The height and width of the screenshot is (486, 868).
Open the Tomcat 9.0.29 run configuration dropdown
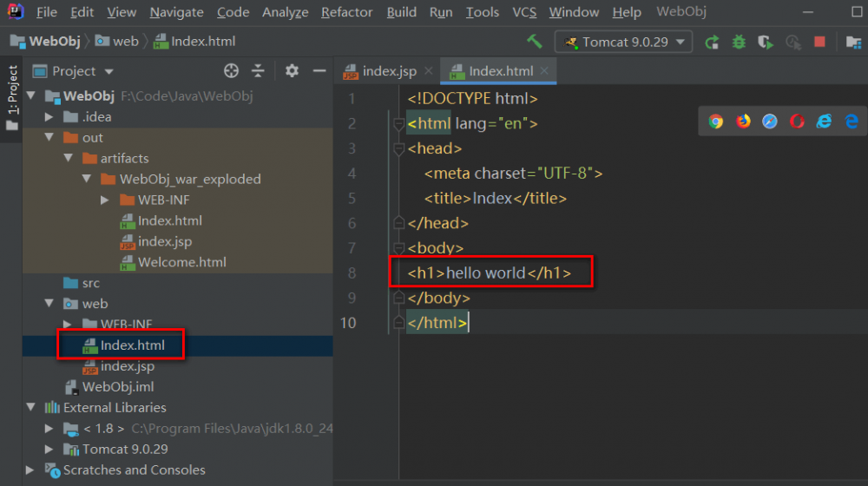pos(623,42)
